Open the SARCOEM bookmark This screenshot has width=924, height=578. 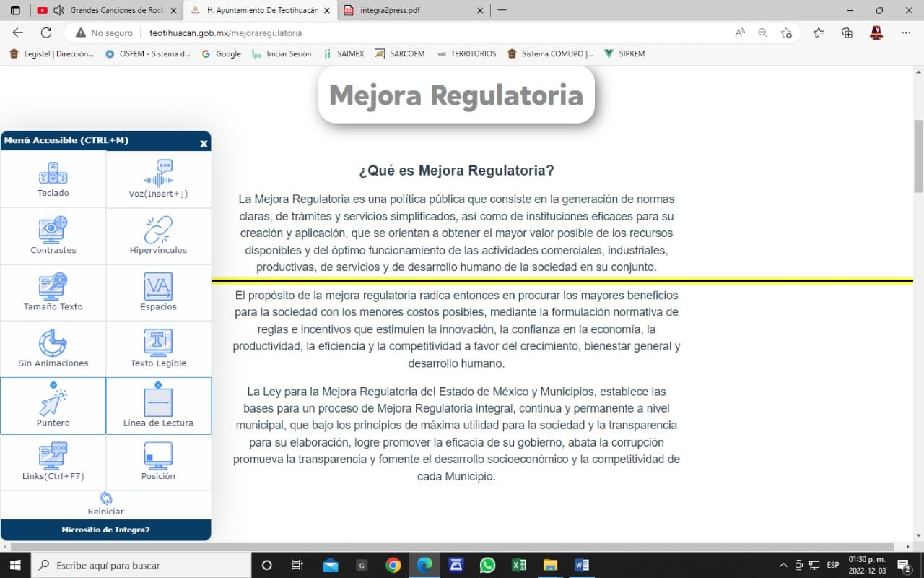pyautogui.click(x=399, y=53)
